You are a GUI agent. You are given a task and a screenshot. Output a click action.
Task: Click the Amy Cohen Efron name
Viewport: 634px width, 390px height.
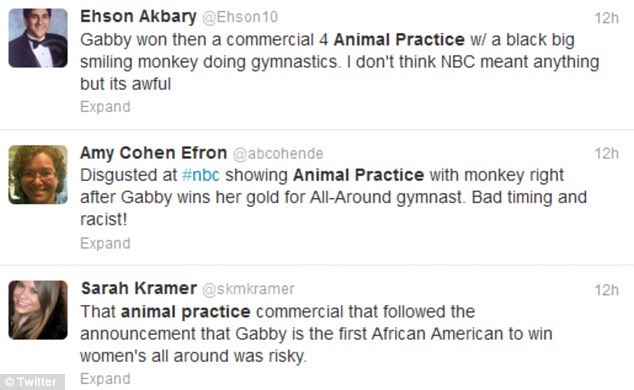pos(154,153)
